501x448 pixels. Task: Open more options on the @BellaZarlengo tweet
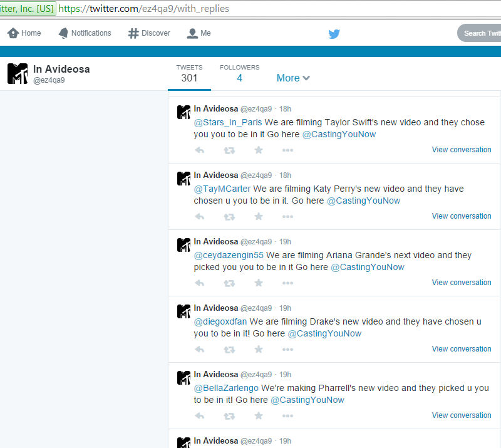287,416
